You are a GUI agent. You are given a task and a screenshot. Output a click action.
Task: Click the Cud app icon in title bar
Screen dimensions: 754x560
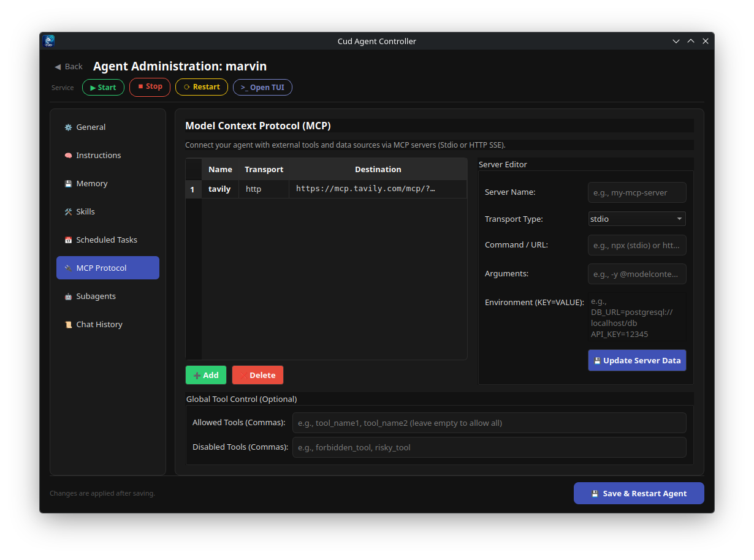(49, 41)
